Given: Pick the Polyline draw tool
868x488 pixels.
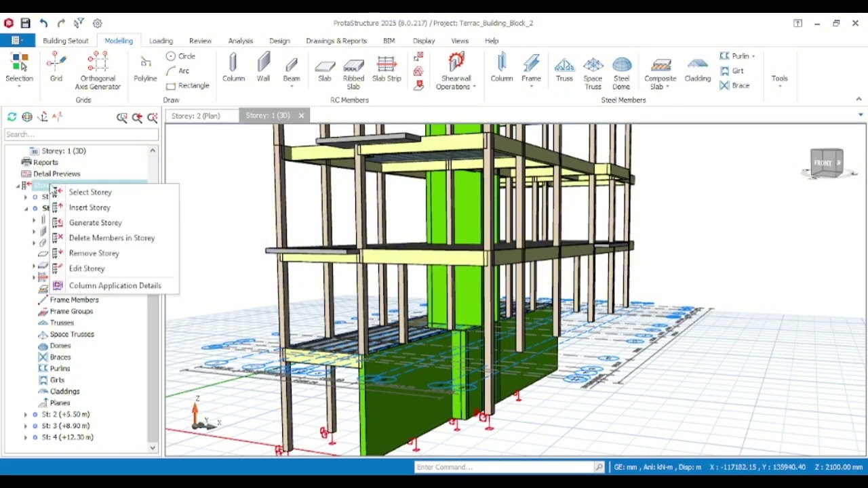Looking at the screenshot, I should [x=145, y=68].
